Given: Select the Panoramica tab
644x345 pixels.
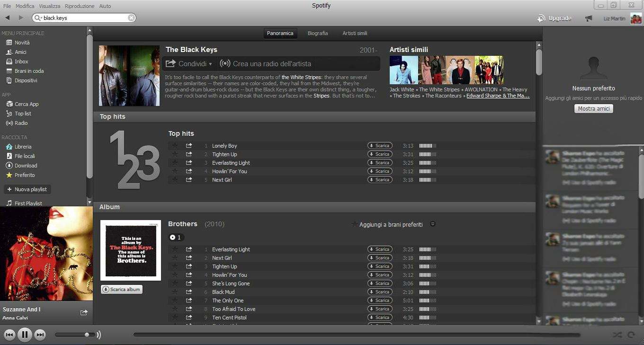Looking at the screenshot, I should (x=280, y=33).
